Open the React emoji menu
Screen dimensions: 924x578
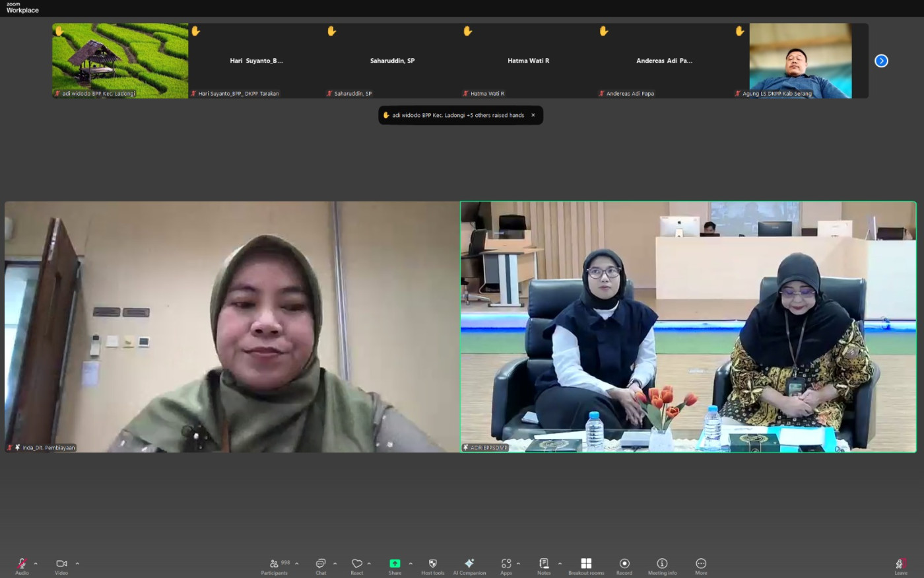pos(357,564)
